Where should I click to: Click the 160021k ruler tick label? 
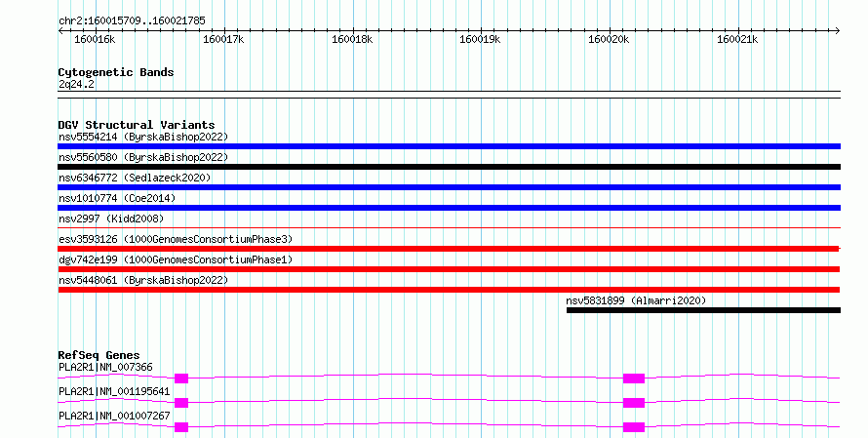[737, 39]
